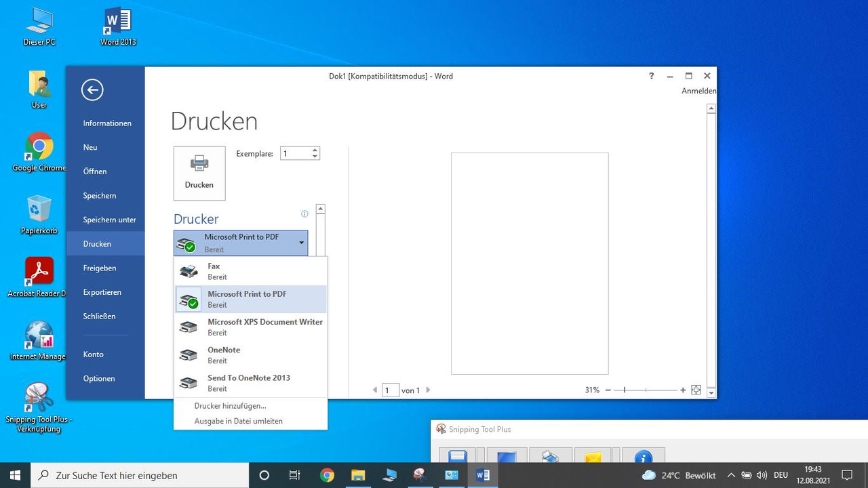Open the Freigeben tab
The width and height of the screenshot is (868, 488).
[x=100, y=268]
